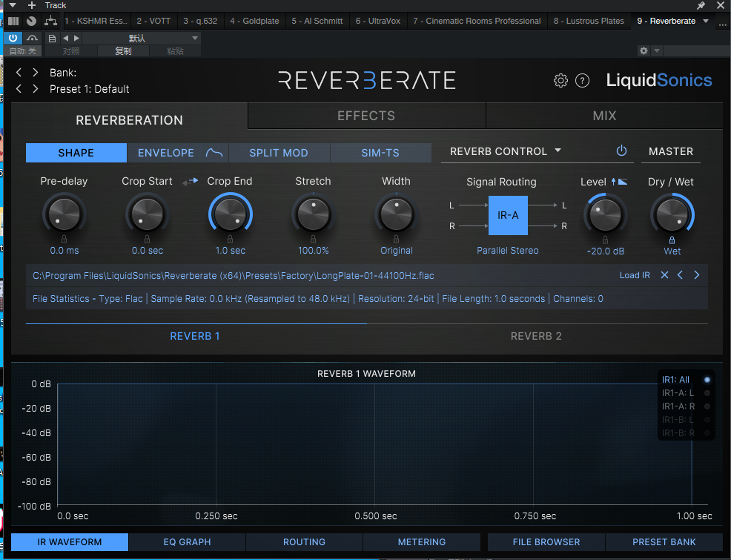Switch to the EFFECTS tab
Viewport: 731px width, 560px height.
click(x=366, y=115)
